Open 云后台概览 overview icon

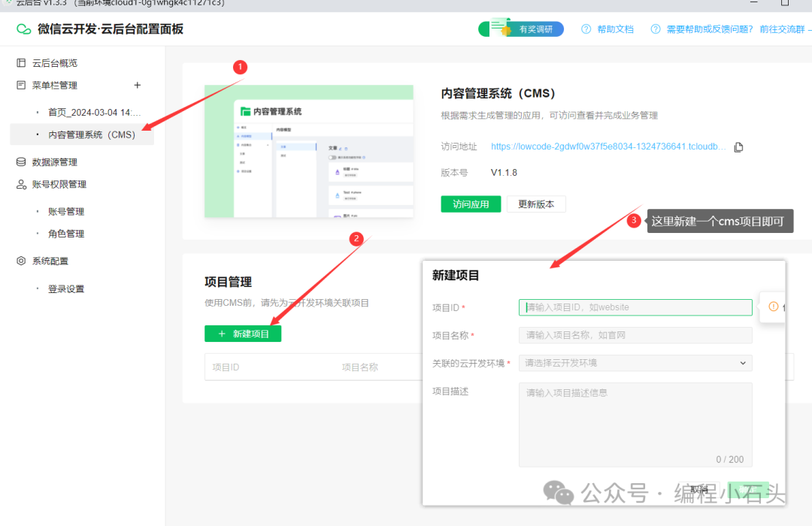click(x=21, y=62)
